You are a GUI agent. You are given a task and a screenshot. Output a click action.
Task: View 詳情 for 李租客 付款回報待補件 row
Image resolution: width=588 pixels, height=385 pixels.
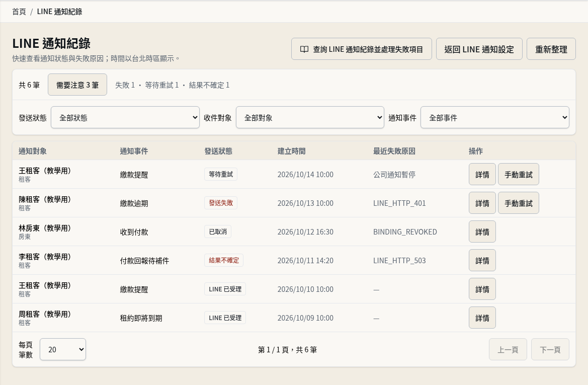pyautogui.click(x=482, y=260)
